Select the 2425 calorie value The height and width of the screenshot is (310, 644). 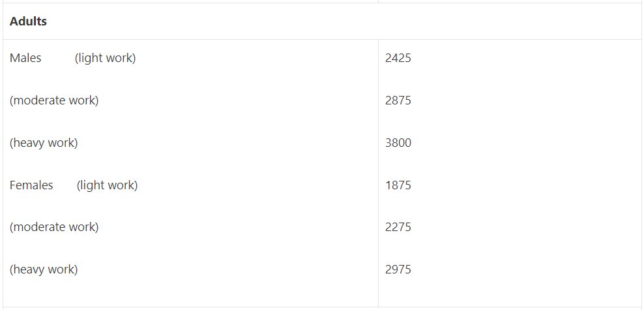click(x=398, y=58)
